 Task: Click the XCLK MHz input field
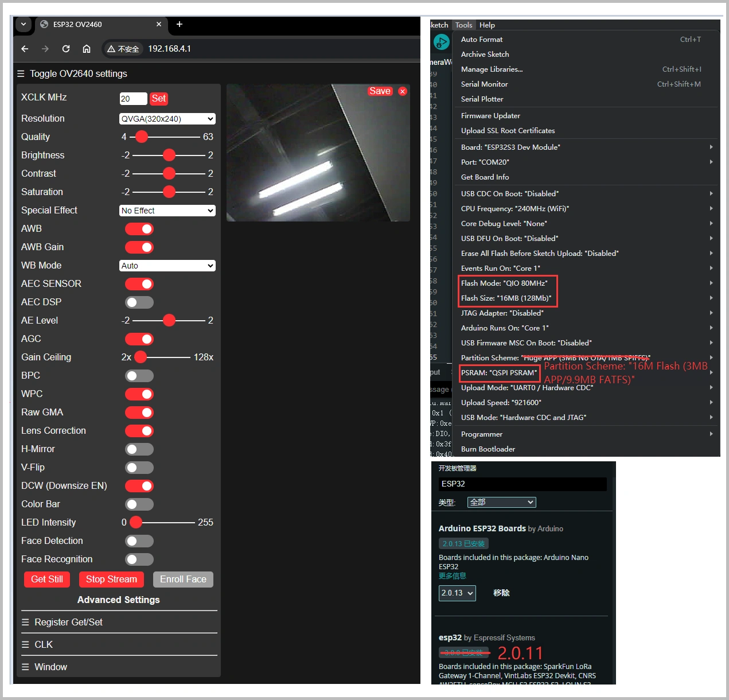point(133,98)
